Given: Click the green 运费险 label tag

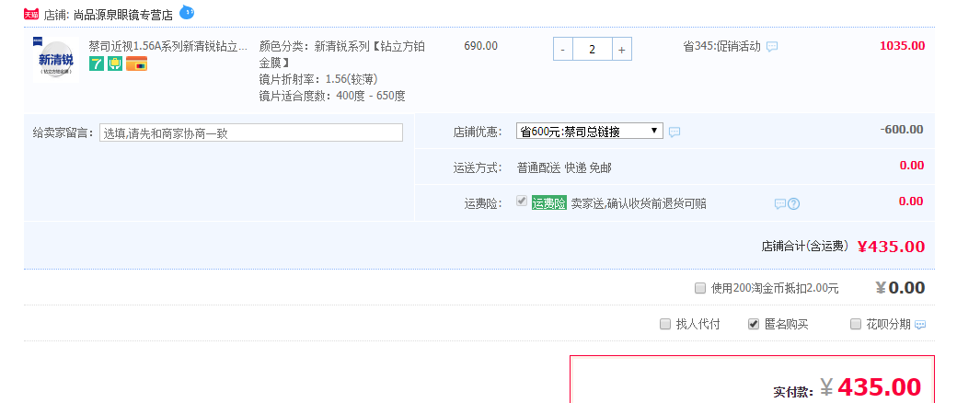Looking at the screenshot, I should (x=548, y=203).
